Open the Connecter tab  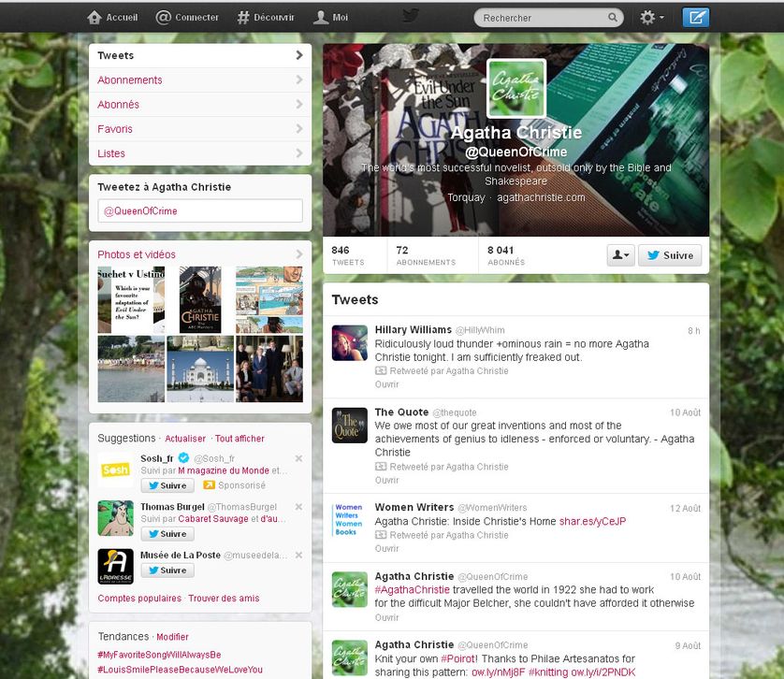pos(187,18)
